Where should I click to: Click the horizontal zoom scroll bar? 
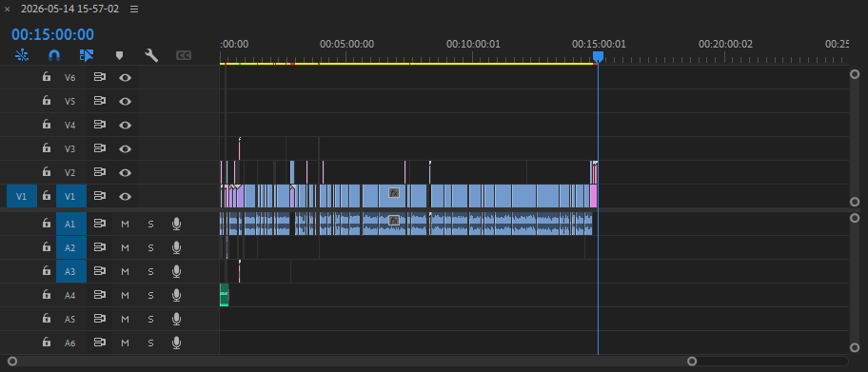pyautogui.click(x=352, y=362)
